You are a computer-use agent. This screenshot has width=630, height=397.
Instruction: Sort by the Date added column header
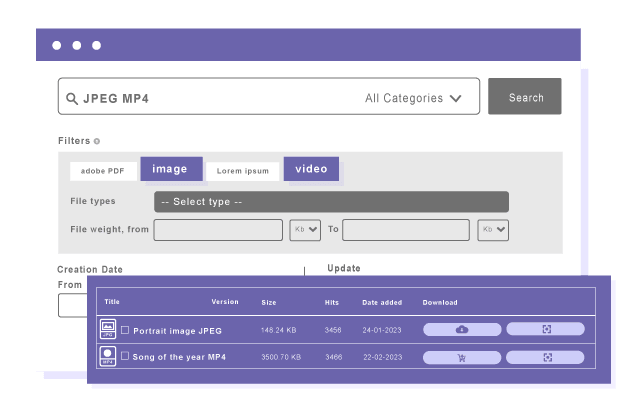(382, 303)
